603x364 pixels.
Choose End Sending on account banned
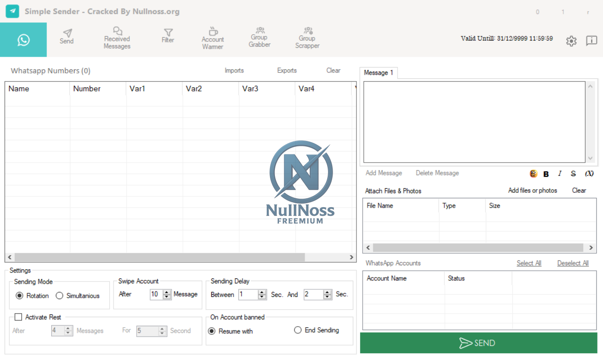(x=297, y=330)
